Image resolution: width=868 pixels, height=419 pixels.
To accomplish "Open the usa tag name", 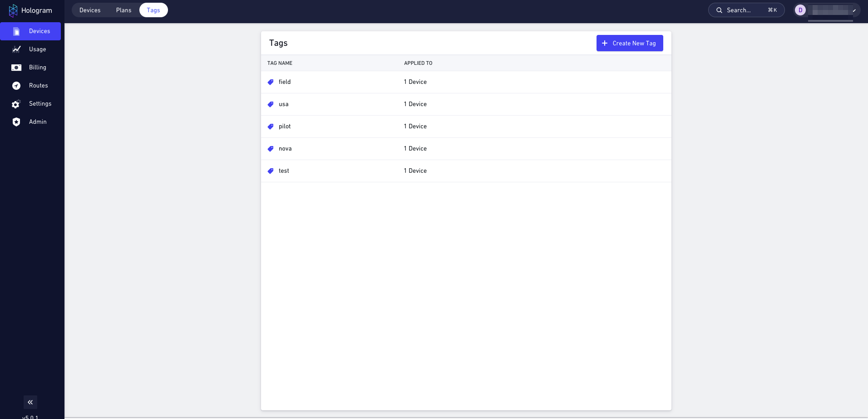I will pos(284,104).
